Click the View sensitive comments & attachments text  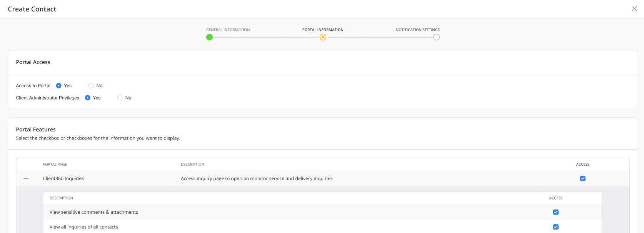click(x=94, y=212)
